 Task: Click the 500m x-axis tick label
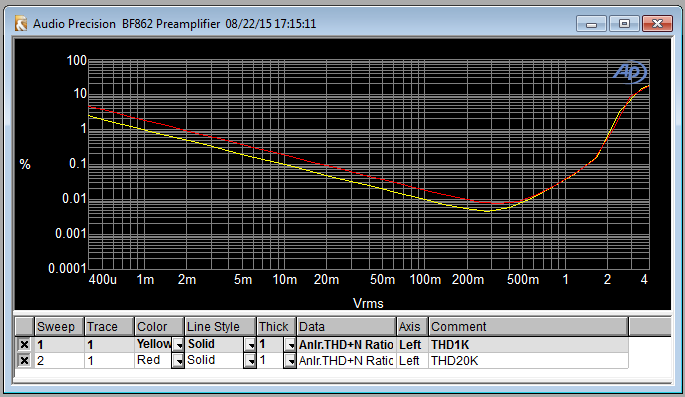pyautogui.click(x=522, y=280)
